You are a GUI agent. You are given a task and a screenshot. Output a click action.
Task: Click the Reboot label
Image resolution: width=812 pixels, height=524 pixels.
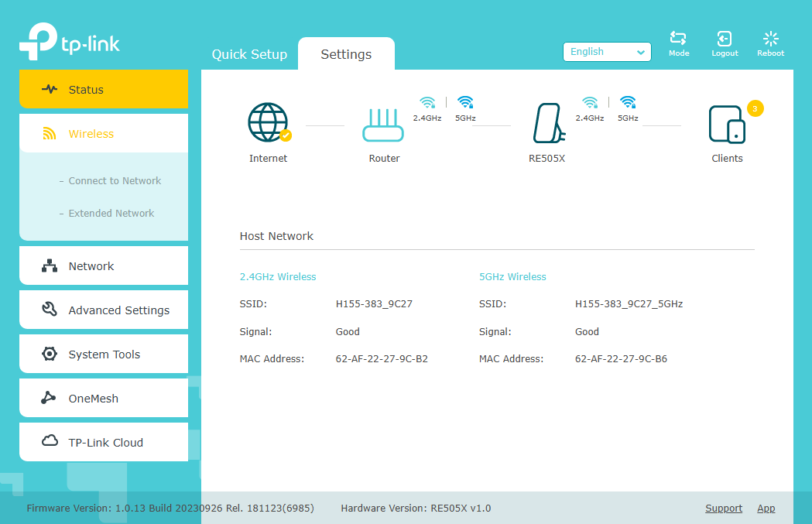pyautogui.click(x=770, y=53)
